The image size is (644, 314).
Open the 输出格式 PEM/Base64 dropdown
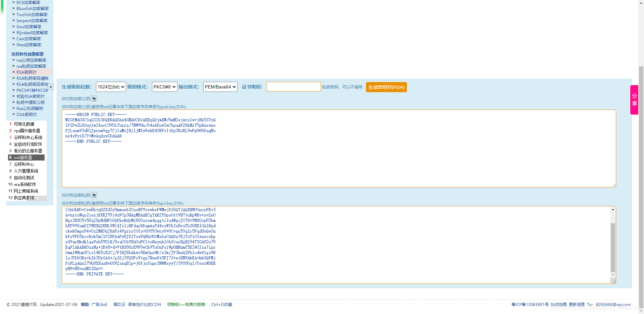tap(220, 86)
